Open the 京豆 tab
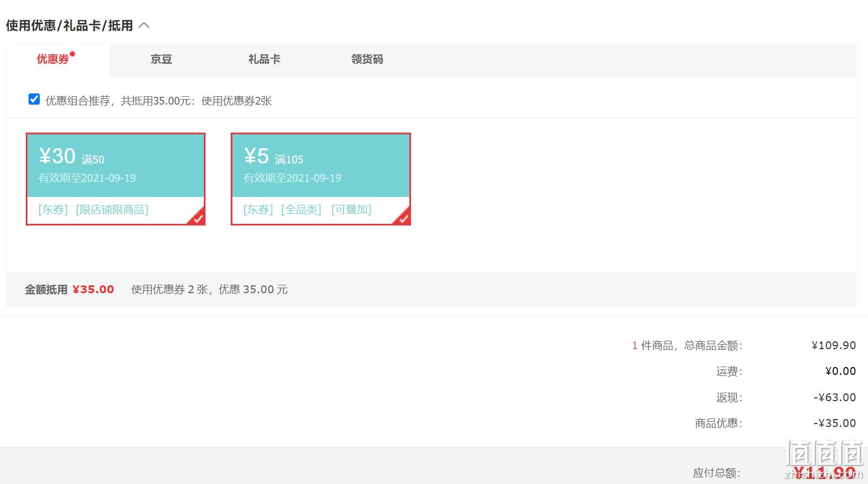This screenshot has width=868, height=484. point(161,59)
